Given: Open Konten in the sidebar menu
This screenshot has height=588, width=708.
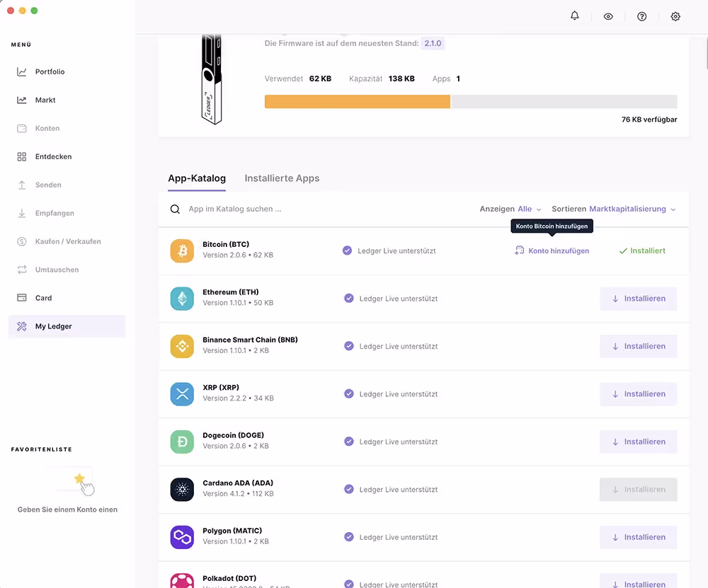Looking at the screenshot, I should (x=67, y=128).
